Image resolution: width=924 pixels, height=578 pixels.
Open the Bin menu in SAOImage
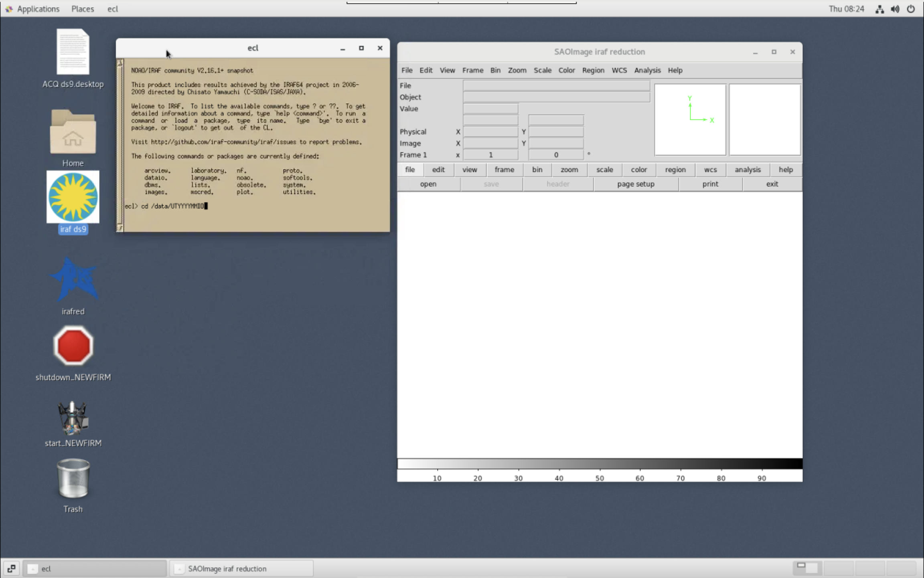tap(495, 70)
